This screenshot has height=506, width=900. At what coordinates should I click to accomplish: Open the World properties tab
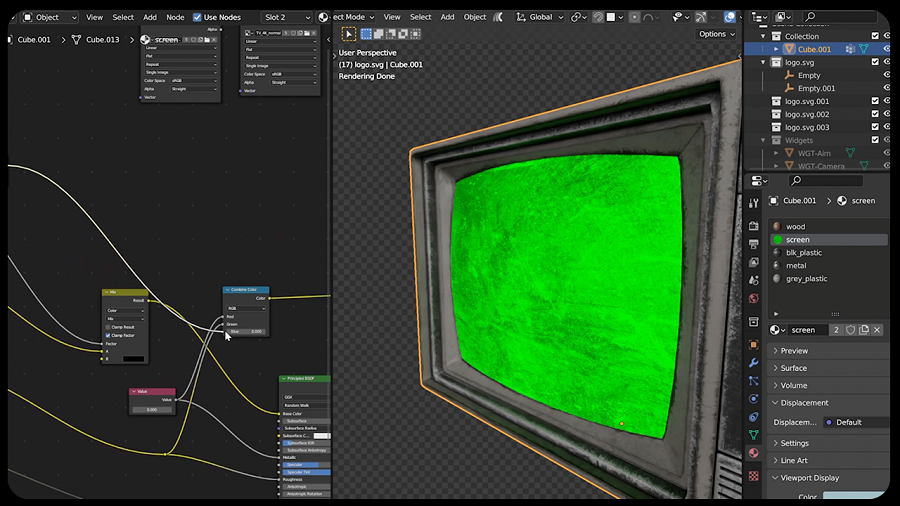[x=754, y=298]
